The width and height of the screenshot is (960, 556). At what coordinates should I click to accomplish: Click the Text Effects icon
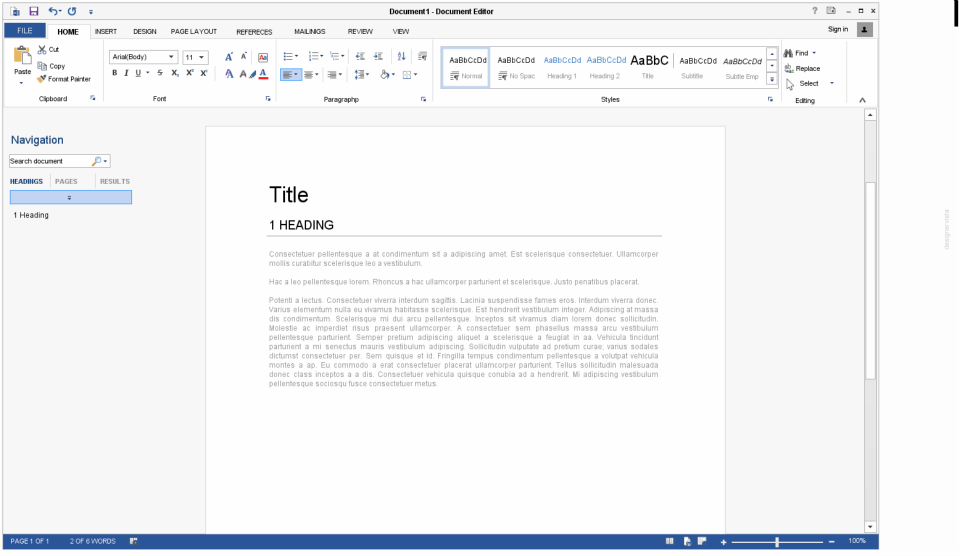click(229, 74)
